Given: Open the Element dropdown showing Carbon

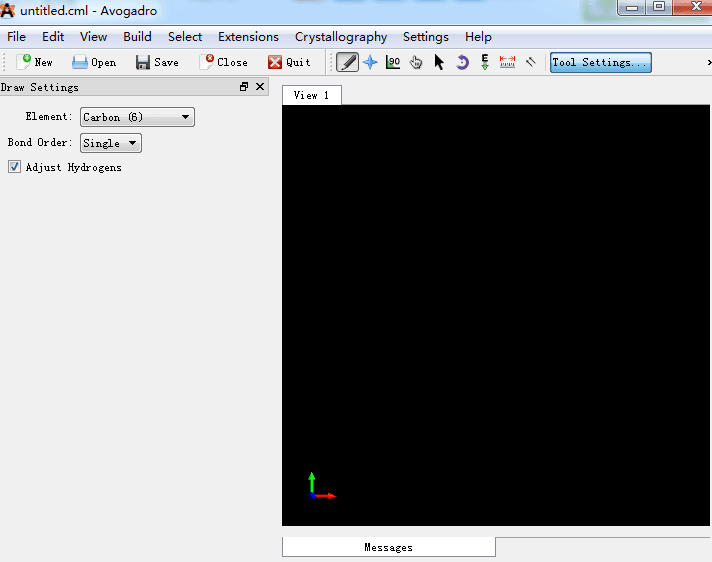Looking at the screenshot, I should [137, 117].
